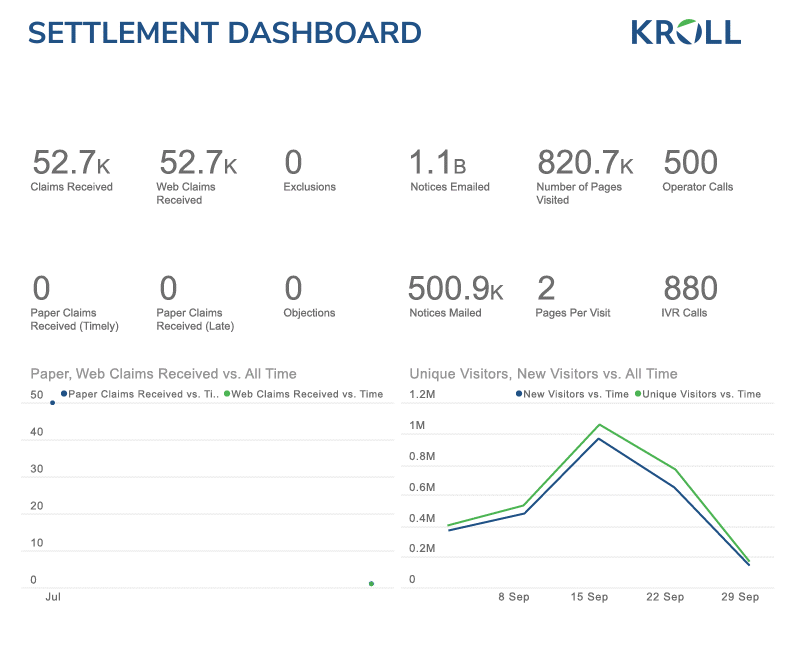Viewport: 800px width, 650px height.
Task: Click the blue line peak near 15 Sep
Action: [x=598, y=439]
